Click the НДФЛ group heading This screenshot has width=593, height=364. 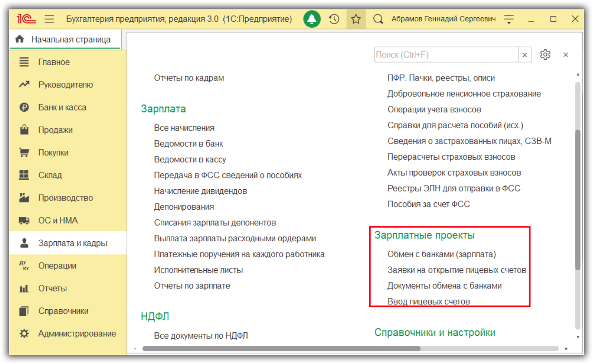(155, 317)
